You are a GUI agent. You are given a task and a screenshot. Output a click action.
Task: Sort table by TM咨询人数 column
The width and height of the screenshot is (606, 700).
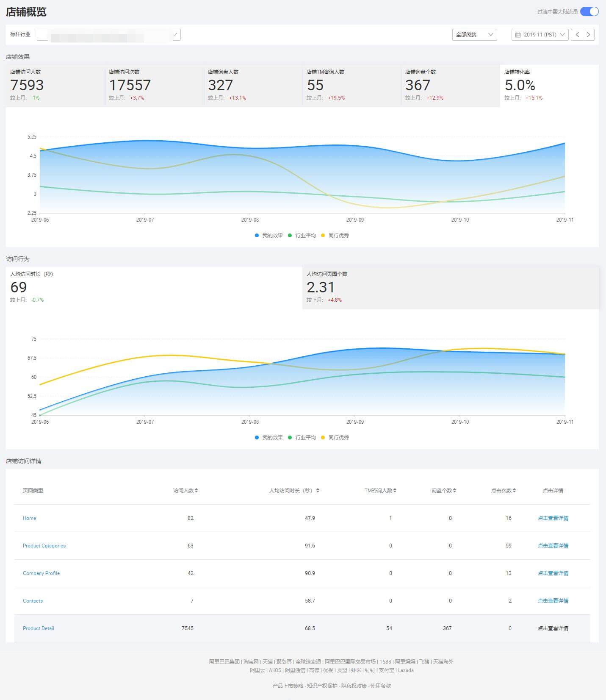(x=380, y=491)
